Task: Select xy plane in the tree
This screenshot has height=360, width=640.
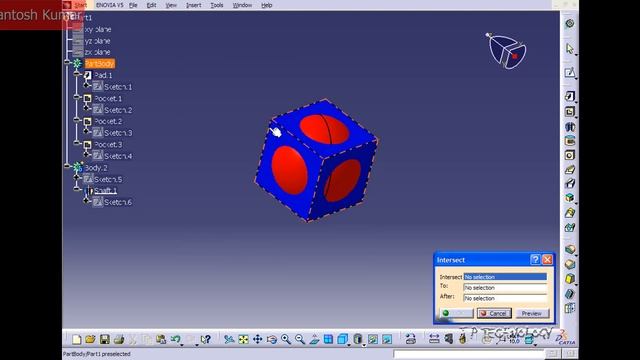Action: (98, 29)
